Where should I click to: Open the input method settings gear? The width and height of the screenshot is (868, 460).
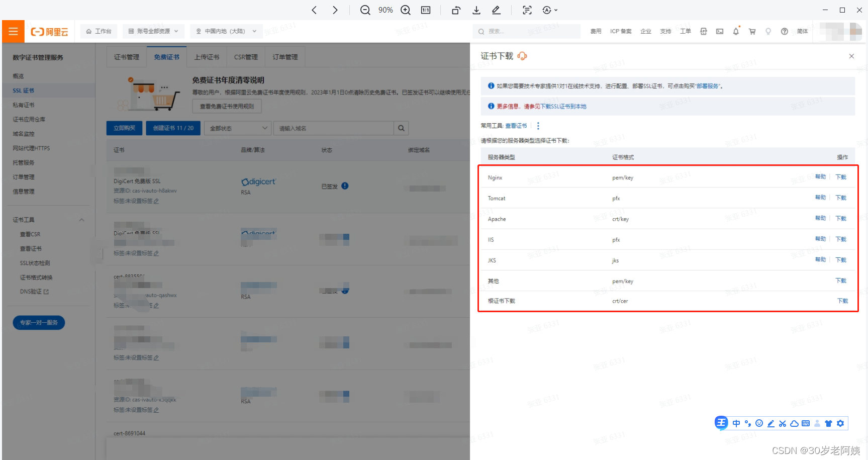click(840, 423)
